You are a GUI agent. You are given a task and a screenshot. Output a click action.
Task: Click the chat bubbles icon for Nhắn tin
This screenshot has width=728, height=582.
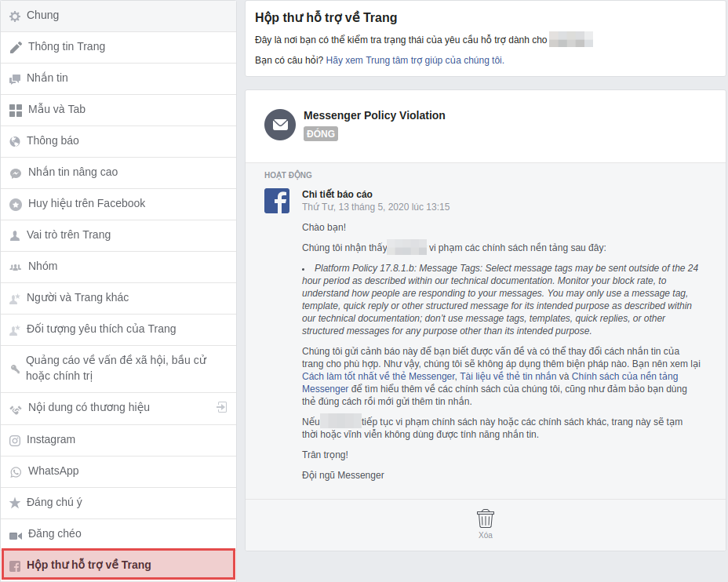15,79
